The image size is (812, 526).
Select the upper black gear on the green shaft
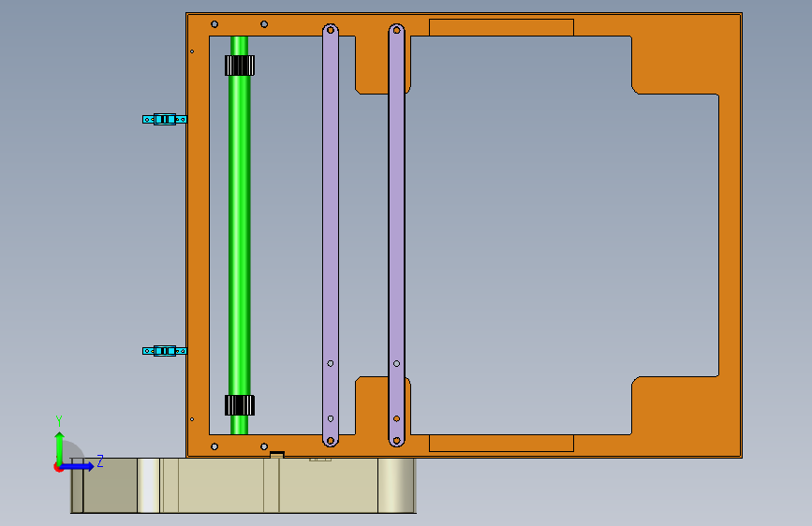pos(240,66)
